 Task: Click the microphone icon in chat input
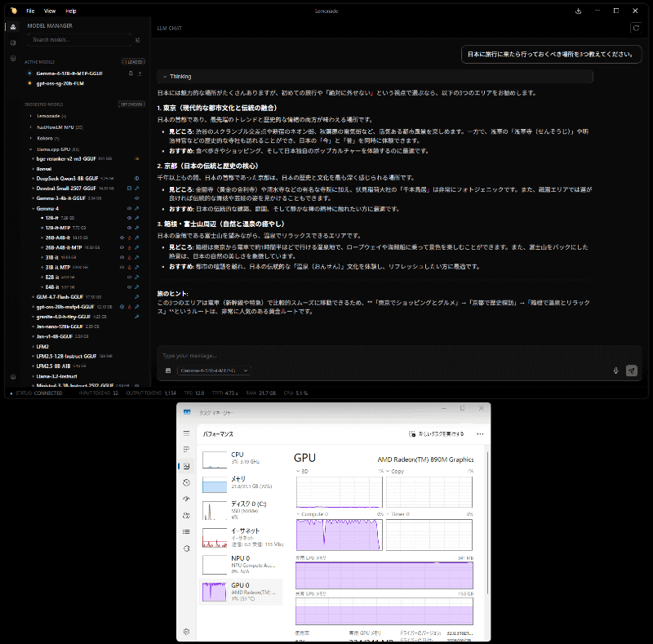coord(616,371)
